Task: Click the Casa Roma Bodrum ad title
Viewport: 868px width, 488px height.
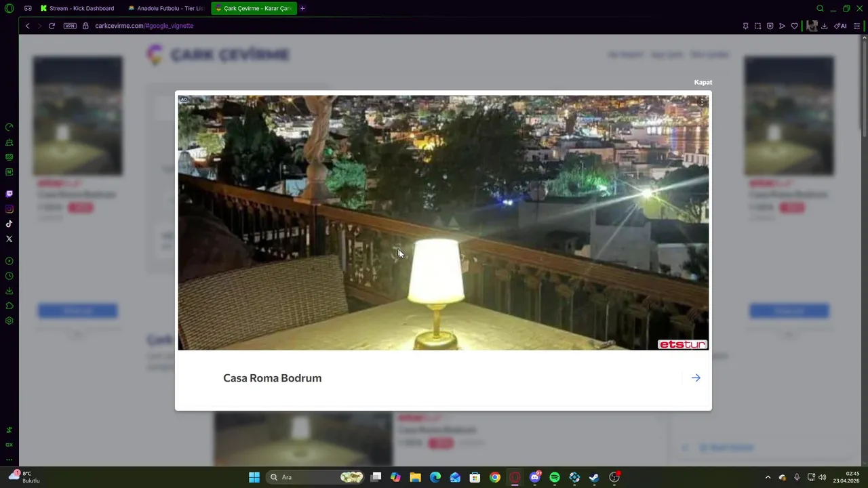Action: [272, 378]
